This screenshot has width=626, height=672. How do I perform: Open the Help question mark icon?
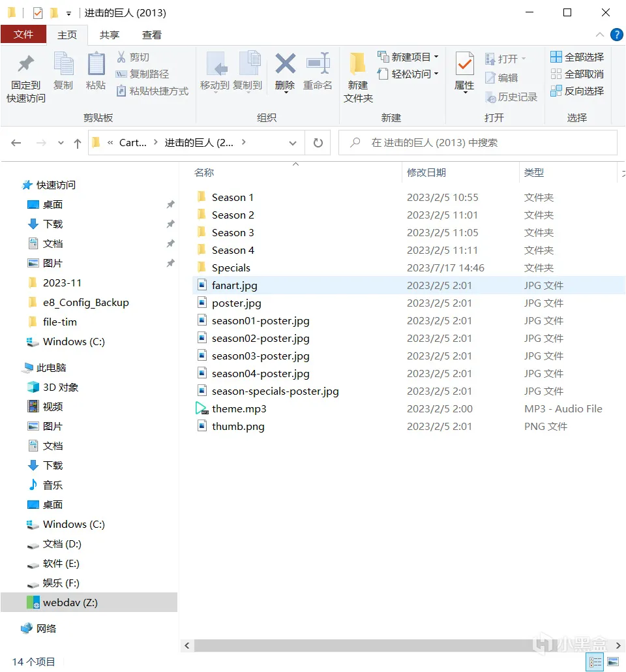(617, 35)
